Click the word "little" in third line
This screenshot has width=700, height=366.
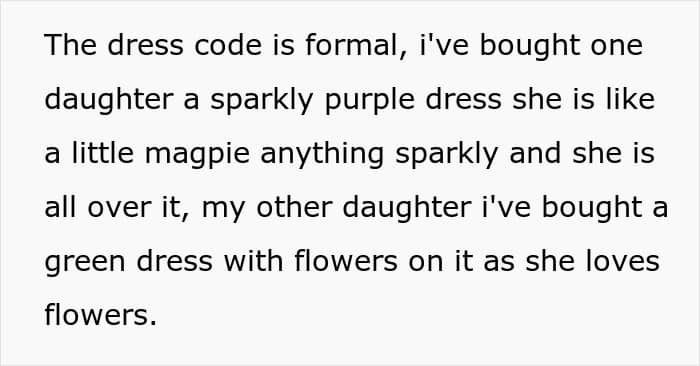click(x=103, y=153)
